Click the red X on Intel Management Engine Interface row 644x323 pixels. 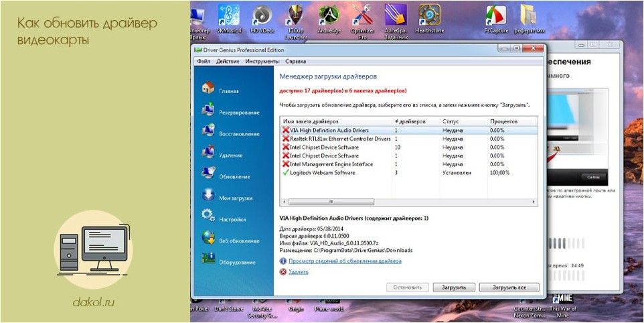coord(286,164)
